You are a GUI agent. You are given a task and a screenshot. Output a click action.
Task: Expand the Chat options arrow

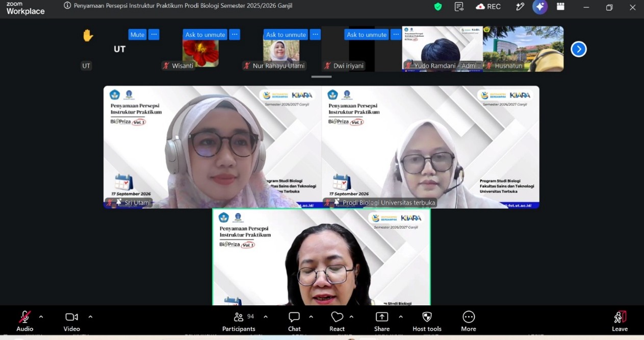(311, 317)
